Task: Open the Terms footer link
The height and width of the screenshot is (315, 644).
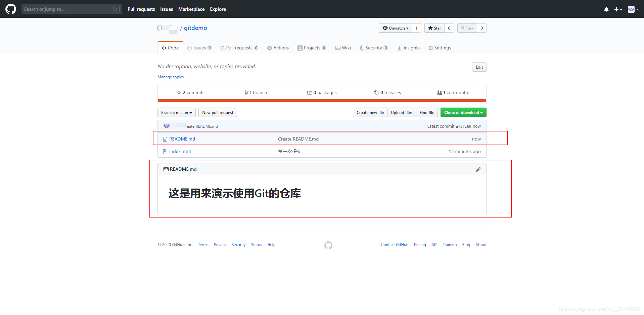Action: point(203,245)
